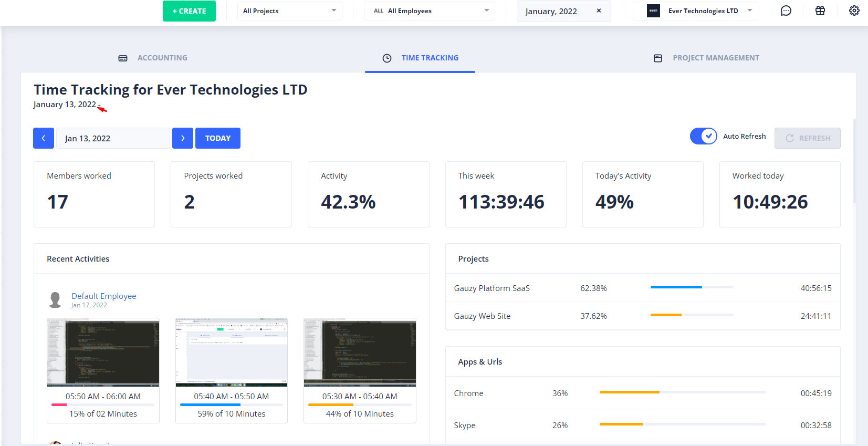Open All Projects dropdown
This screenshot has height=446, width=868.
coord(289,11)
